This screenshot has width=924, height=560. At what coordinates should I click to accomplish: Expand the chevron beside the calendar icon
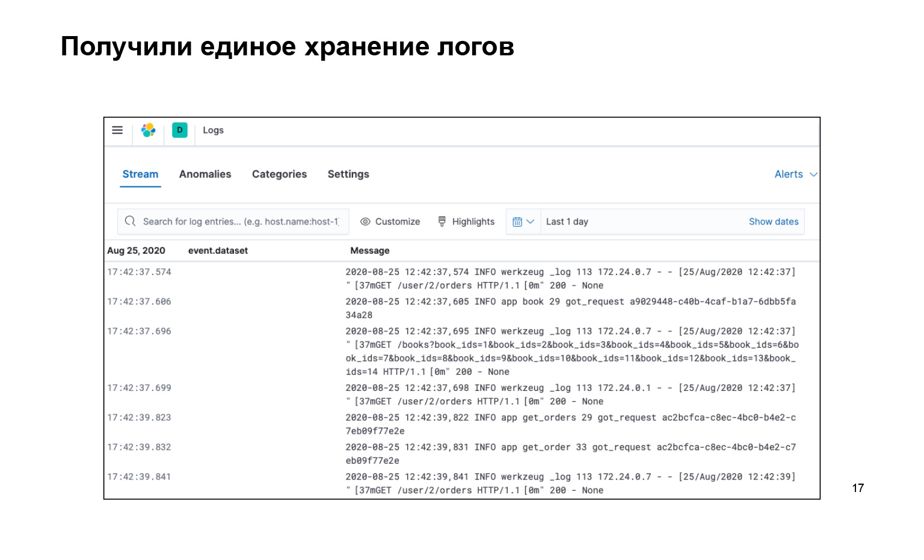pos(531,221)
